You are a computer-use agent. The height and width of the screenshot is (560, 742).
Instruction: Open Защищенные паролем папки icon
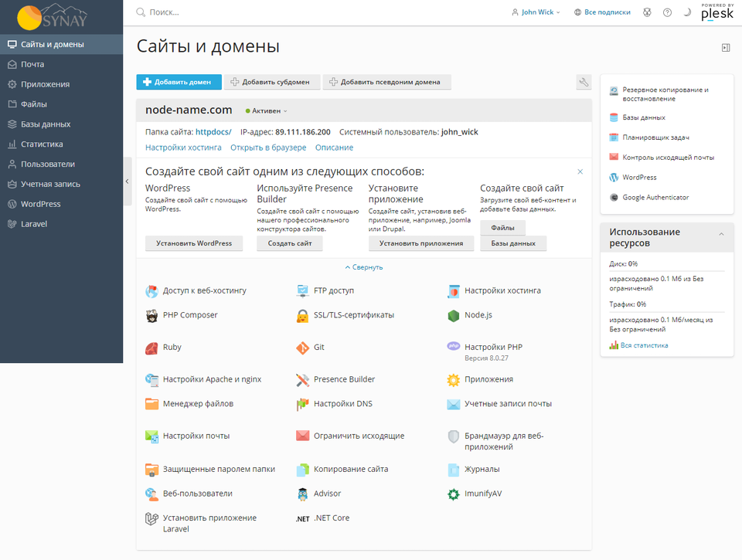coord(151,470)
